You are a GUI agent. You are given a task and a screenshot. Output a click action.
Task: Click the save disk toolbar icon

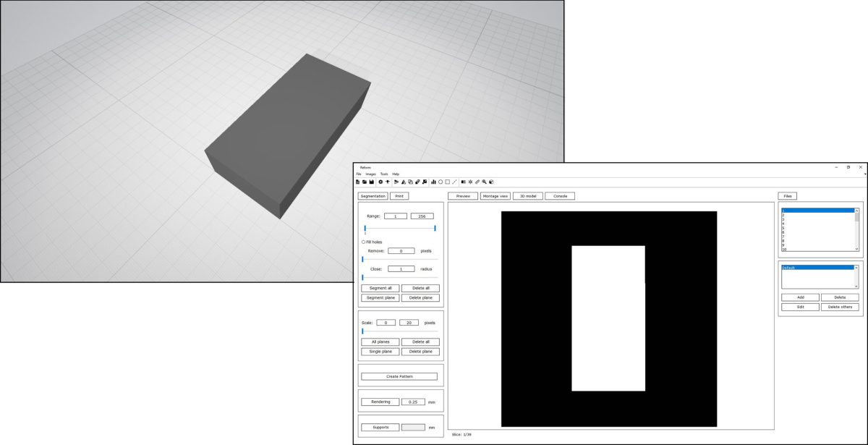click(x=371, y=182)
